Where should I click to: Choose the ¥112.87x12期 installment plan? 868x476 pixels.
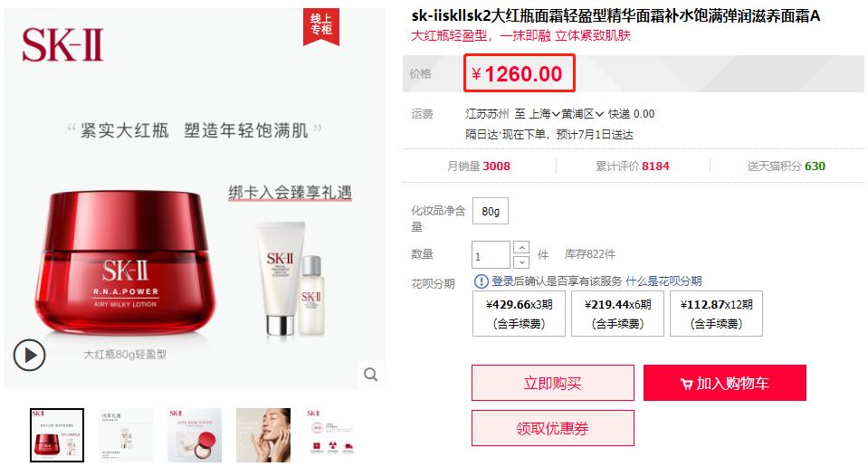tap(716, 313)
